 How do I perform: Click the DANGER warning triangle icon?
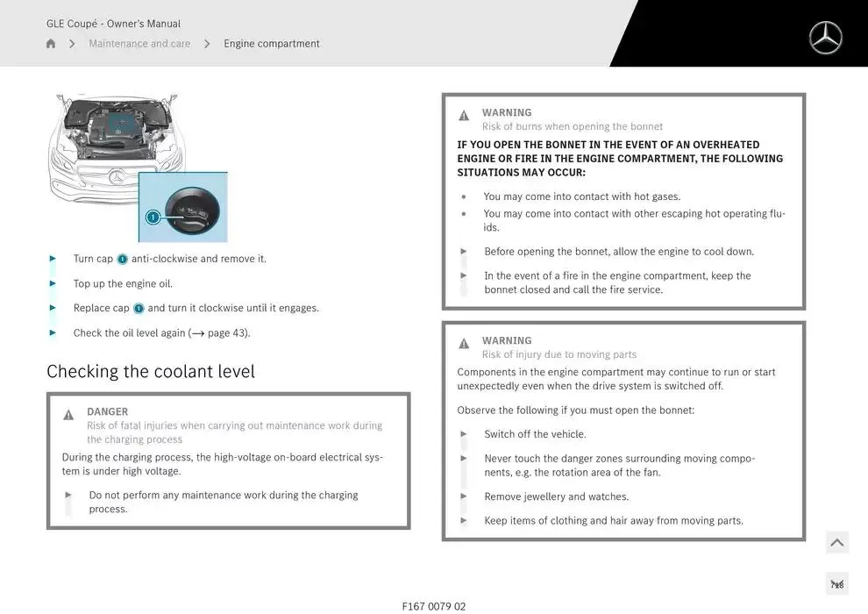point(68,415)
